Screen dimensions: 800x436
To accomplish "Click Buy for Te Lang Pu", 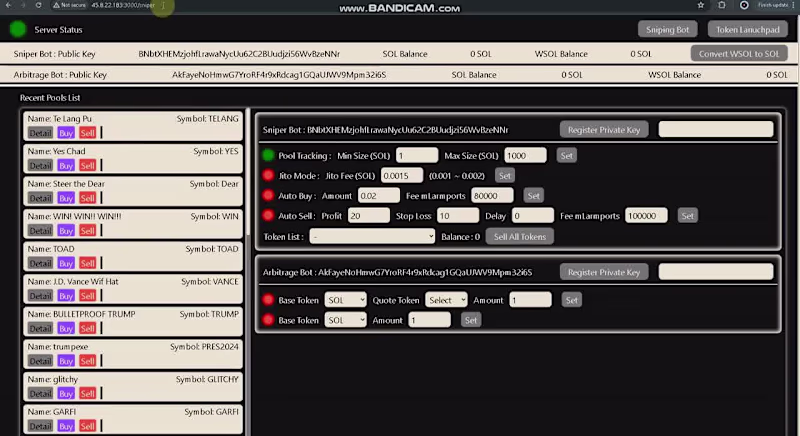I will (66, 133).
